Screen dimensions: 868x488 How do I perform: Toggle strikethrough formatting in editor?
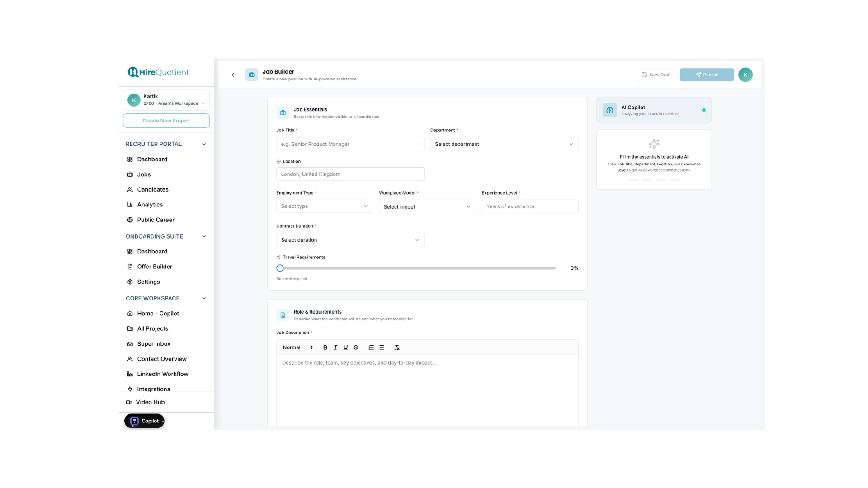(356, 347)
